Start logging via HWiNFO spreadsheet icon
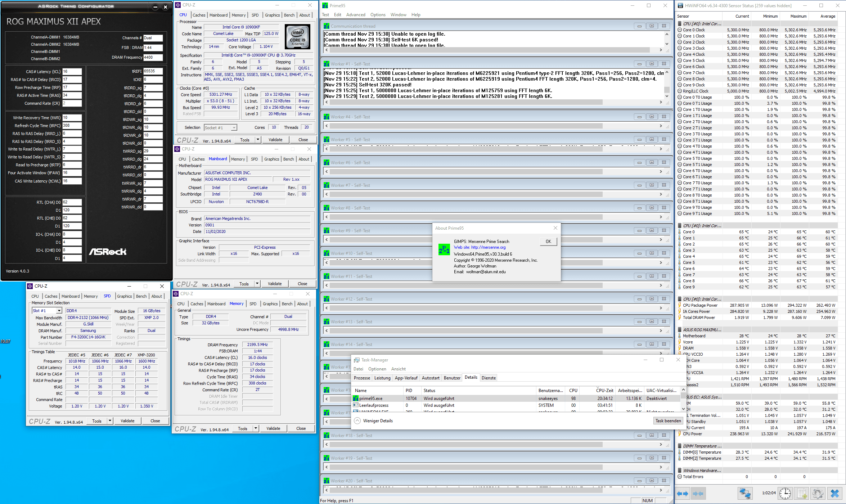This screenshot has width=846, height=504. [x=802, y=493]
